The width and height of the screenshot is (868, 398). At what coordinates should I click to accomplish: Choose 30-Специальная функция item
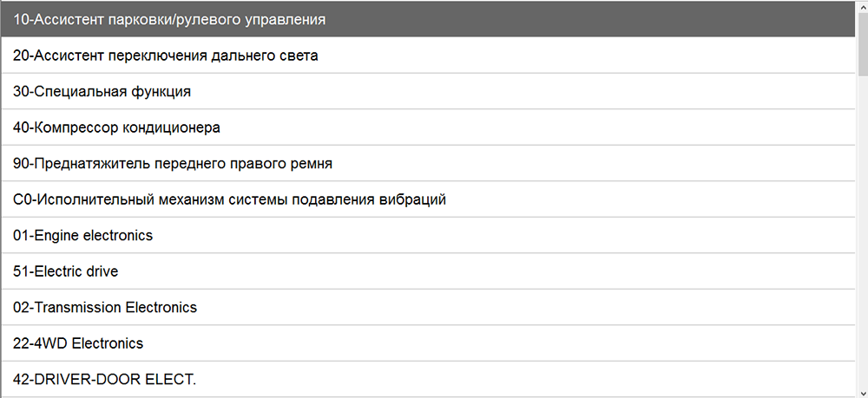tap(102, 91)
